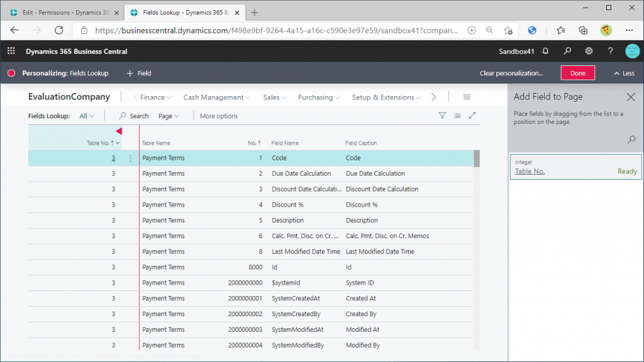Sort by Field Name column header
This screenshot has height=362, width=644.
[x=285, y=143]
